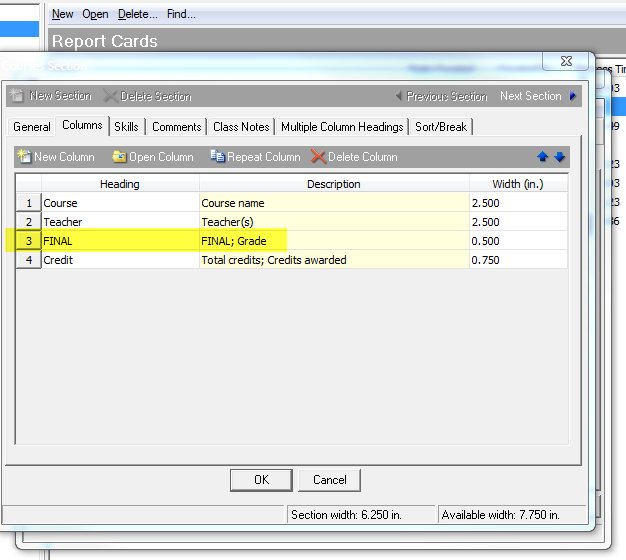Click the Previous Section label

pos(447,96)
